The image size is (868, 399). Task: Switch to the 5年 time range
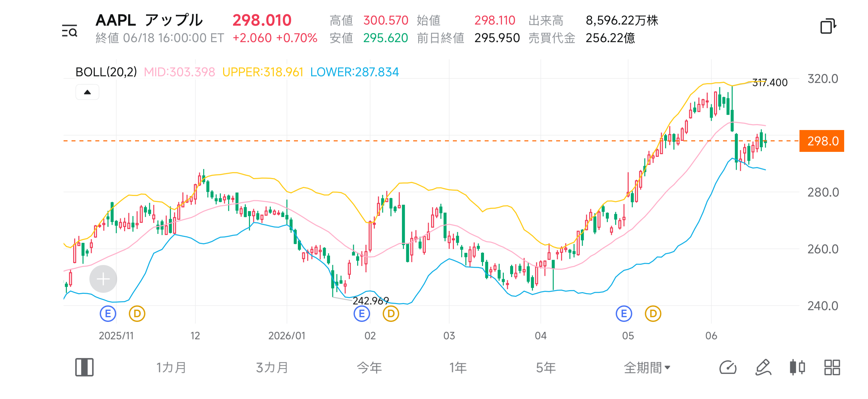click(x=546, y=367)
